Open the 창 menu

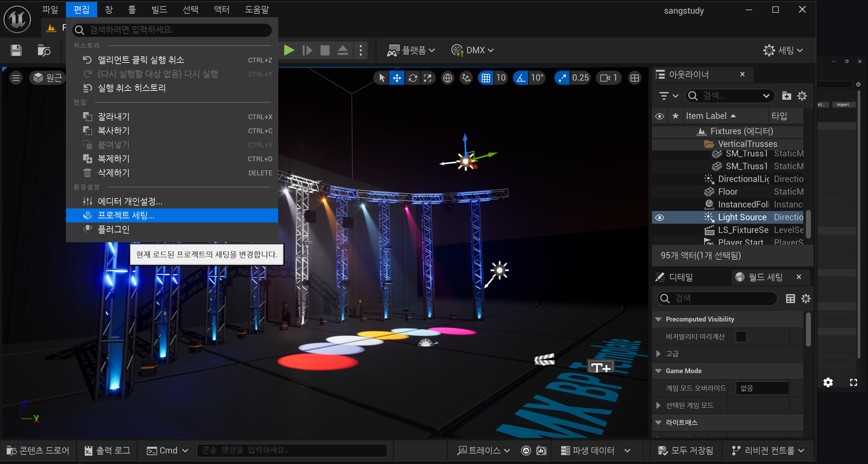point(108,10)
